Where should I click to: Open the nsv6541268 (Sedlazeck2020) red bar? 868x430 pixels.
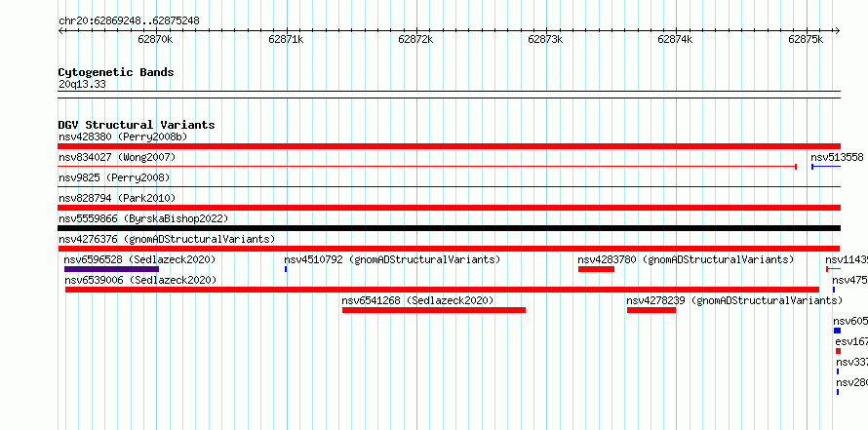click(434, 310)
